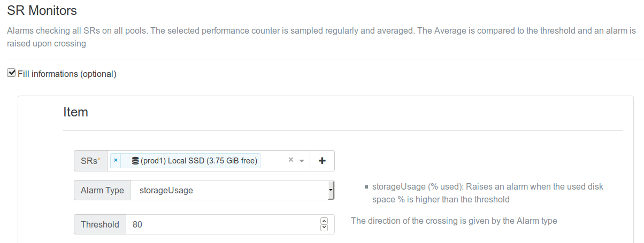Click the Alarm Type dropdown arrow
The width and height of the screenshot is (644, 243).
point(331,190)
